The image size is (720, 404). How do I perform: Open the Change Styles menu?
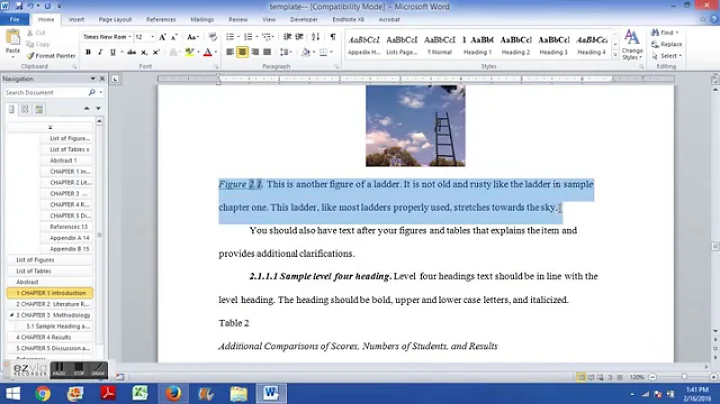tap(632, 45)
